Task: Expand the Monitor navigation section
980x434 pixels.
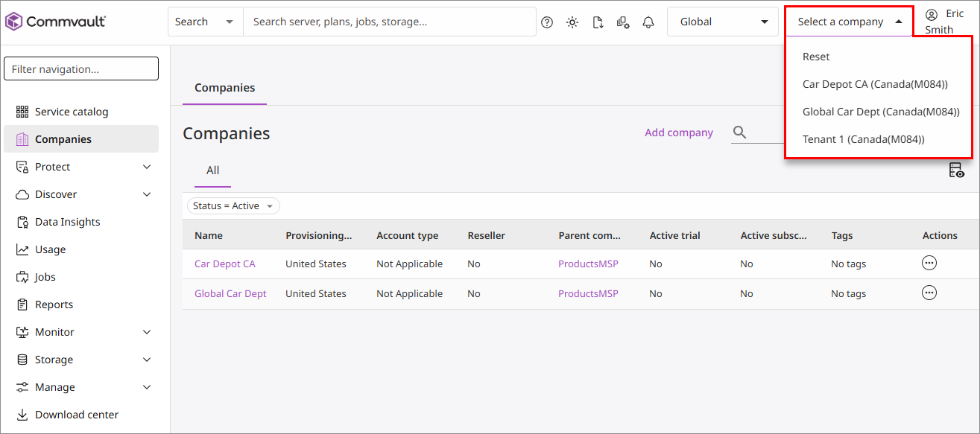Action: click(x=147, y=332)
